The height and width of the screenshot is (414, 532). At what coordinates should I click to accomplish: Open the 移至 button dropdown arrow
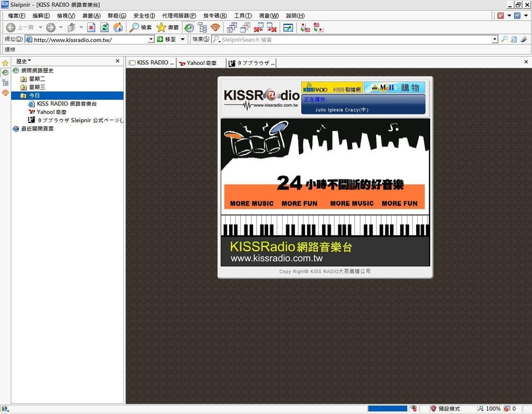click(182, 39)
